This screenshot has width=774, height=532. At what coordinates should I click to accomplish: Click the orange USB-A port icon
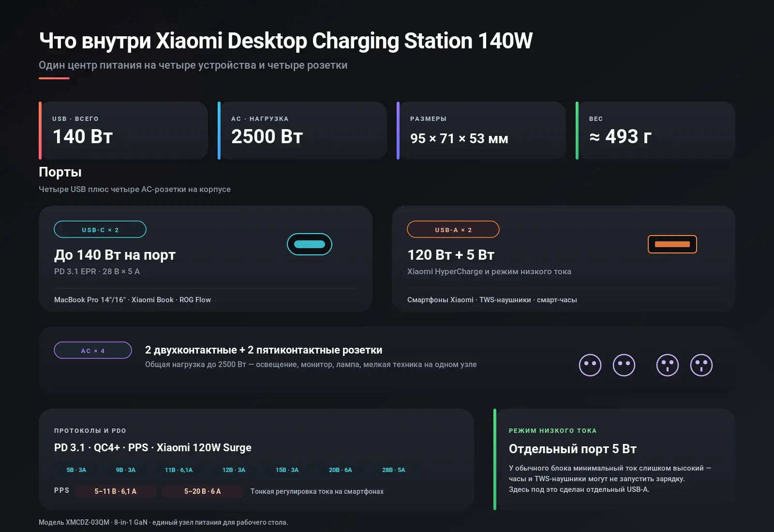point(672,244)
